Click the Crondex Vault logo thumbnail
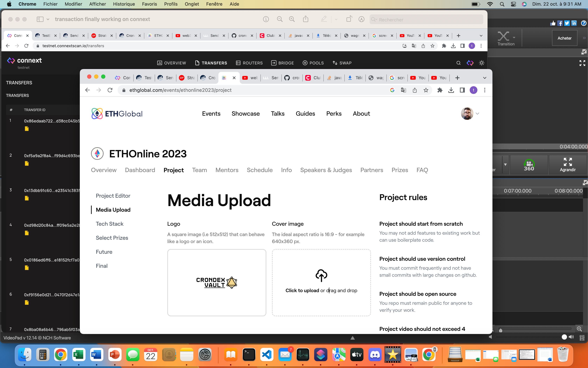 tap(216, 282)
